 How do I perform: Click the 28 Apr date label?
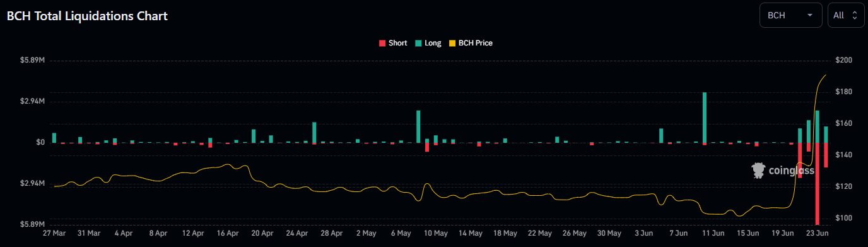332,233
